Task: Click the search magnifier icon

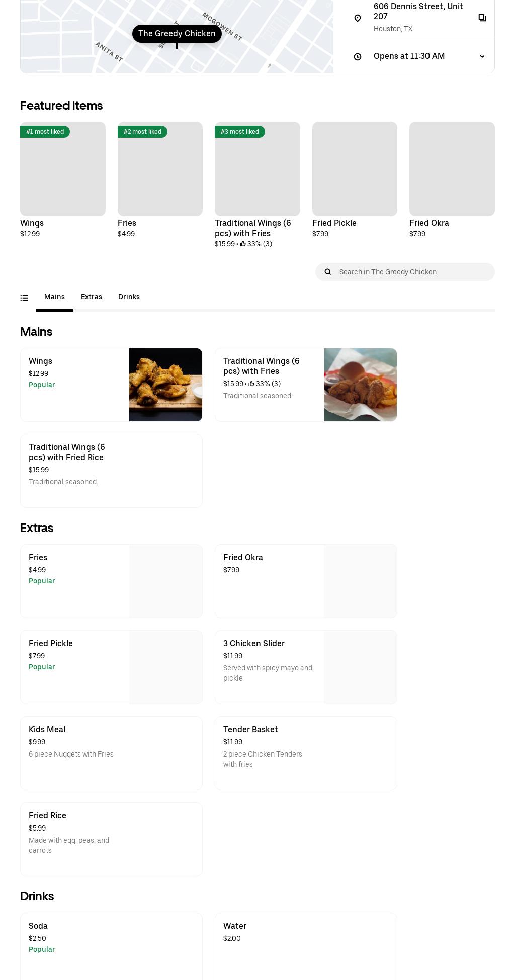Action: pyautogui.click(x=328, y=272)
